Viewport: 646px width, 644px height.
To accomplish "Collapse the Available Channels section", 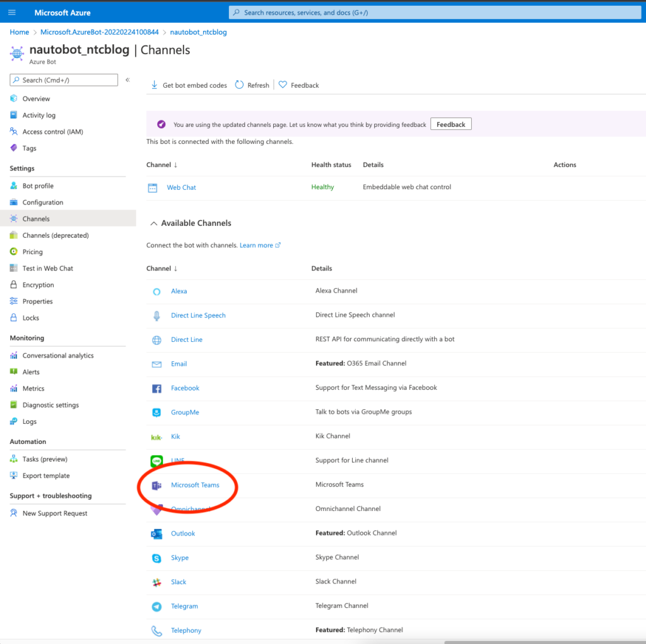I will 154,223.
